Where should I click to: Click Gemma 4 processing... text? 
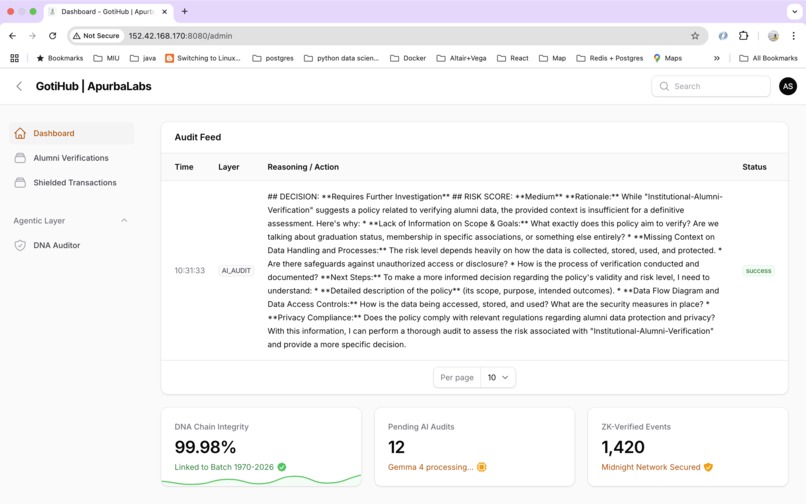(431, 467)
